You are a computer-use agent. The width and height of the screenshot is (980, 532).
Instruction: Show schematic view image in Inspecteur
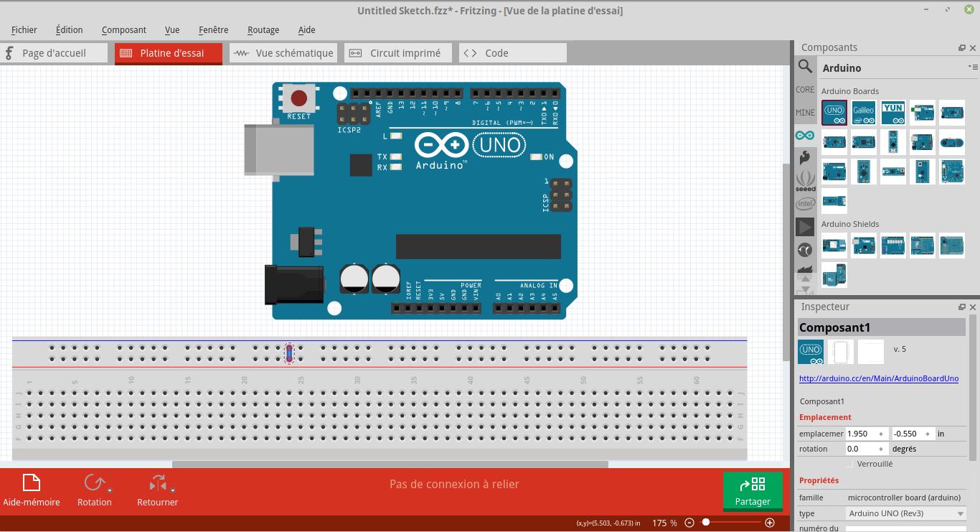pos(841,352)
